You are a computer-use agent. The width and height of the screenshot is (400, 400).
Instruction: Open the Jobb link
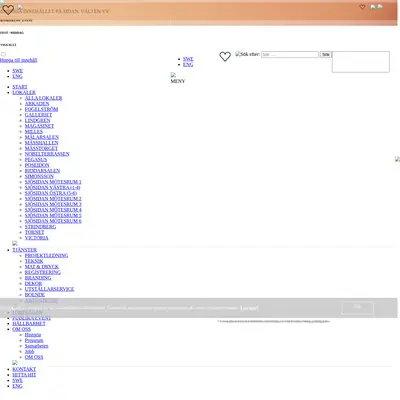[29, 351]
